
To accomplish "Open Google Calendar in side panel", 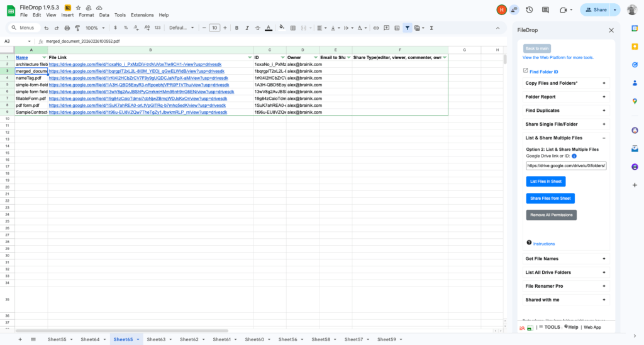I will pyautogui.click(x=635, y=28).
